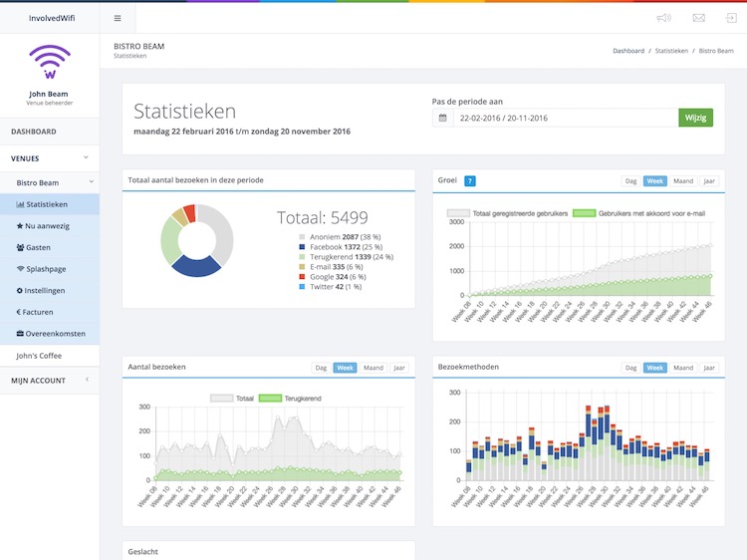The width and height of the screenshot is (747, 560).
Task: Switch Groei chart to Maand
Action: tap(682, 181)
